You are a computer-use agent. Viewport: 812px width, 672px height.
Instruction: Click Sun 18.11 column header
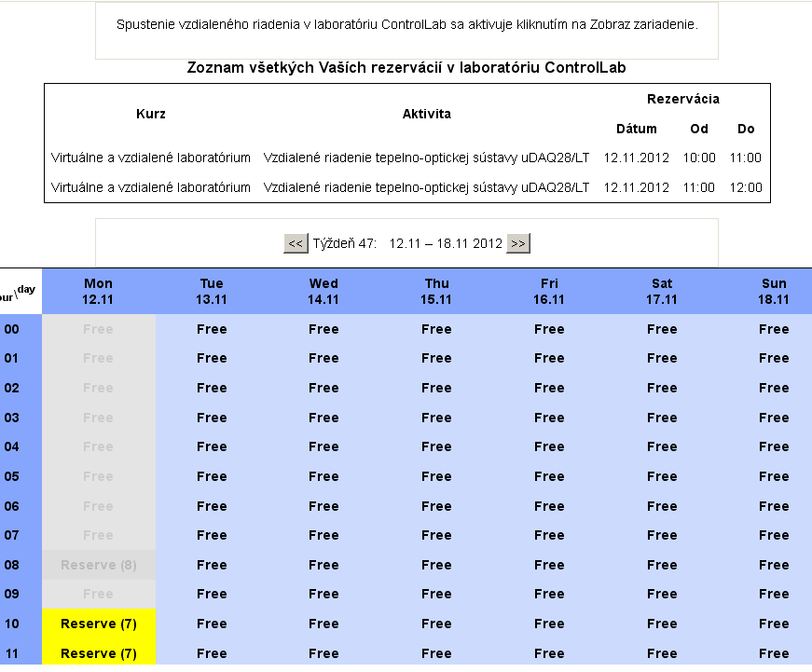click(x=774, y=292)
